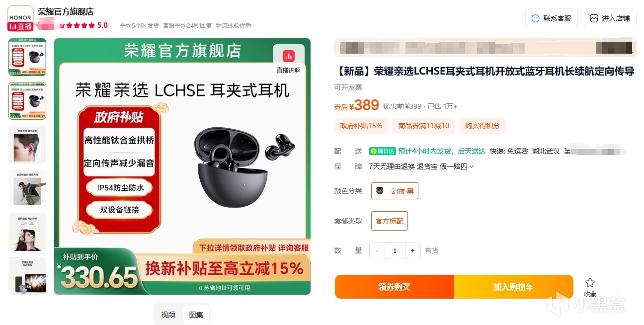This screenshot has width=644, height=325.
Task: Click the 加入购物车 button
Action: [513, 287]
